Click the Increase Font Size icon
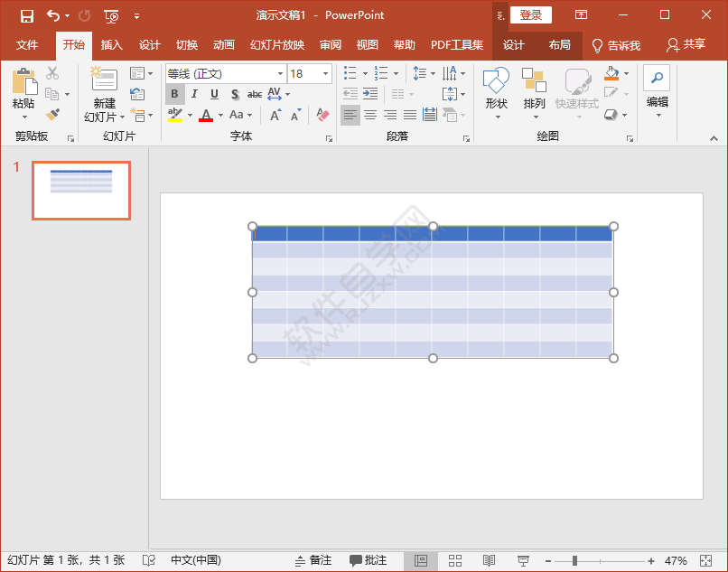The width and height of the screenshot is (728, 572). pyautogui.click(x=275, y=115)
